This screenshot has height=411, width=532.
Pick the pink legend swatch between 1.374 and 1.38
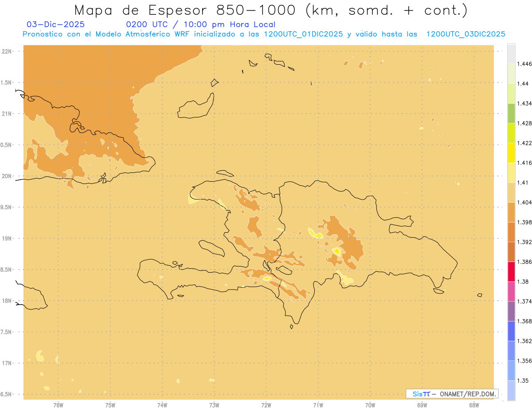click(x=511, y=291)
